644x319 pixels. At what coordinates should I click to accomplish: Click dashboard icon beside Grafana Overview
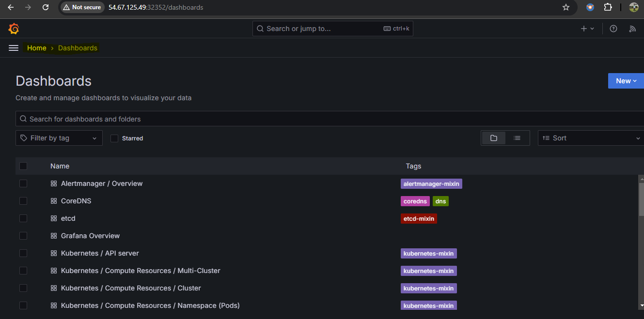pyautogui.click(x=54, y=236)
